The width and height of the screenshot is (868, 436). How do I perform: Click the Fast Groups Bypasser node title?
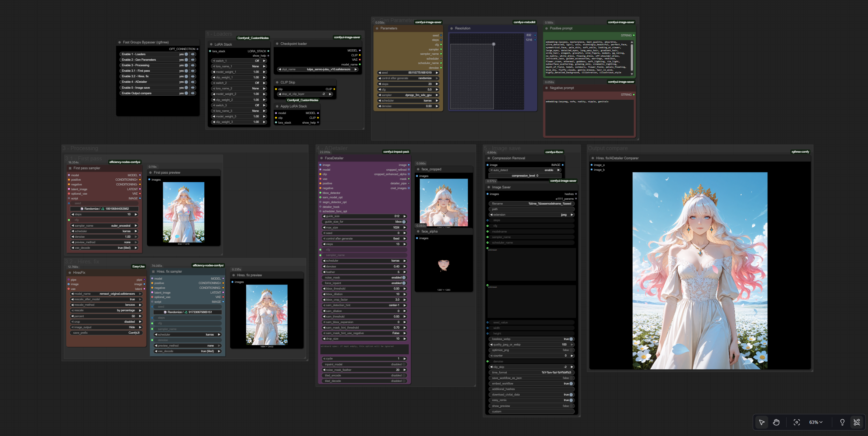click(x=146, y=42)
